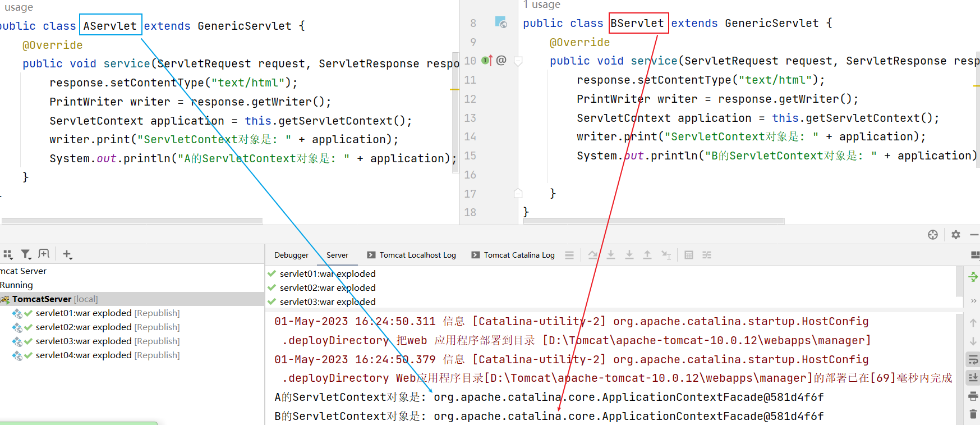The width and height of the screenshot is (980, 425).
Task: Click the Step Over debugger icon
Action: [x=593, y=255]
